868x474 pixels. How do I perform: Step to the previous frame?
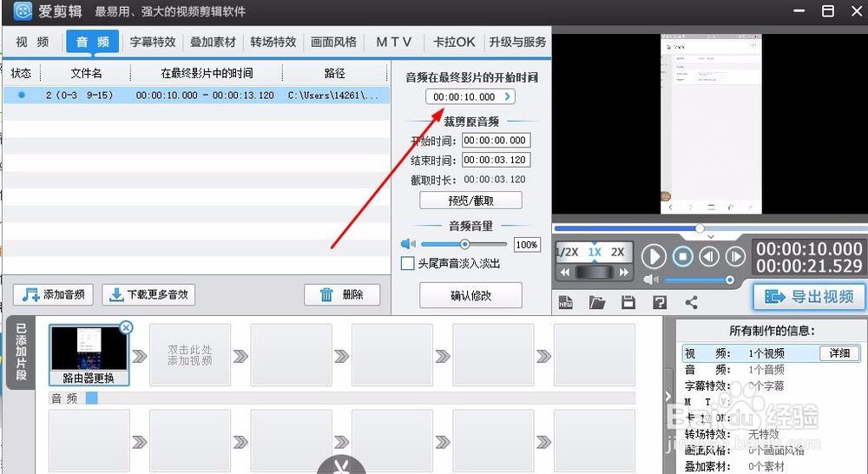click(x=709, y=256)
